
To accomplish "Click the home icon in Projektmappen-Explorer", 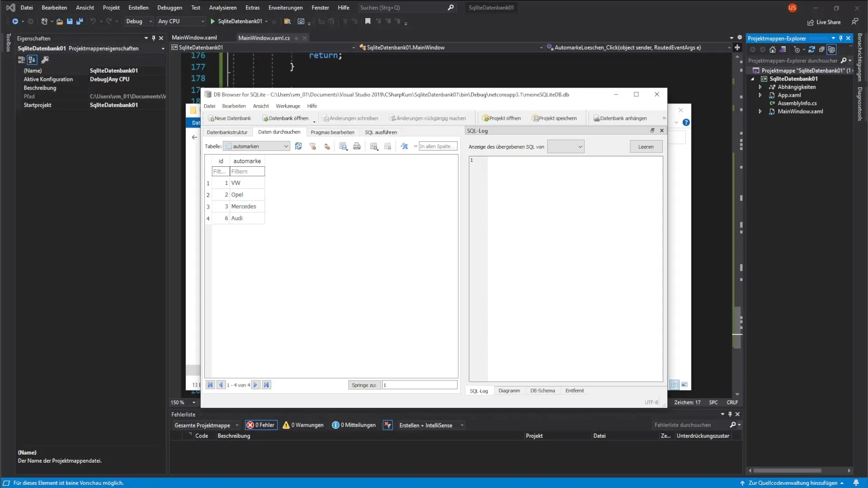I will [773, 50].
